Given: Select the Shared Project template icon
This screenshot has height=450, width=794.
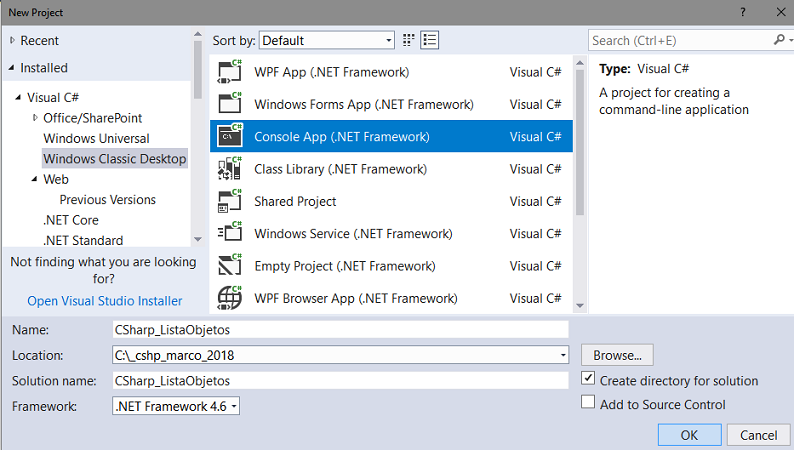Looking at the screenshot, I should (229, 201).
